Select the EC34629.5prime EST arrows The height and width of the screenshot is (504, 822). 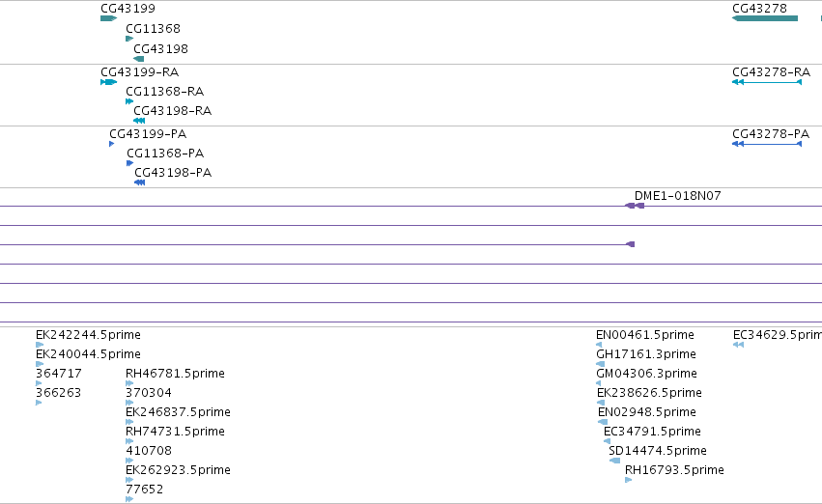pyautogui.click(x=739, y=345)
